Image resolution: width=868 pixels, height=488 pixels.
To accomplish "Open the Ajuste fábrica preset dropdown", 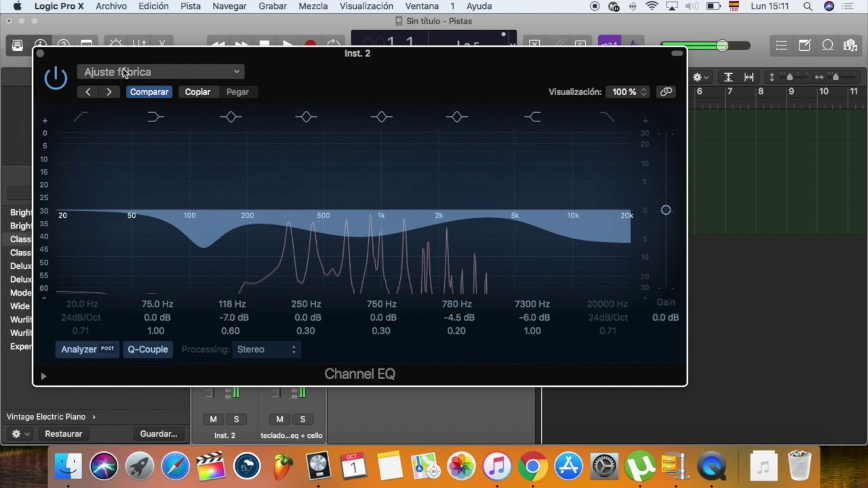I will (x=161, y=72).
